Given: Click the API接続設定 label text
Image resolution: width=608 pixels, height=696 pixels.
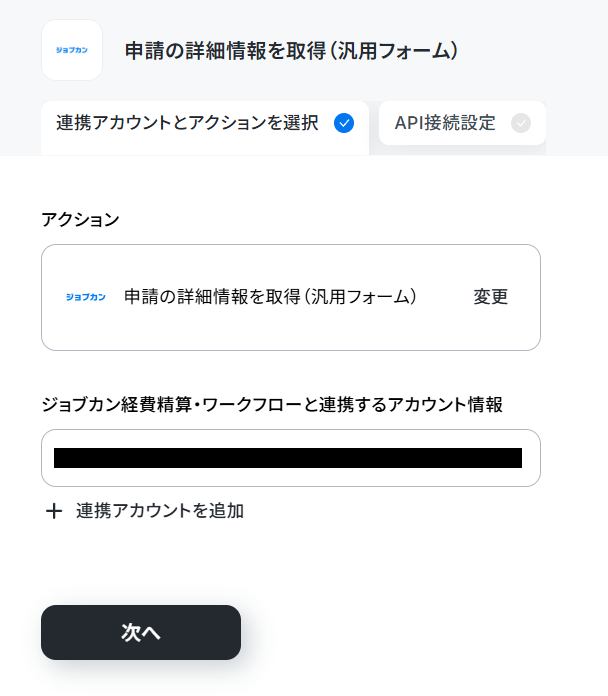Looking at the screenshot, I should pos(445,123).
